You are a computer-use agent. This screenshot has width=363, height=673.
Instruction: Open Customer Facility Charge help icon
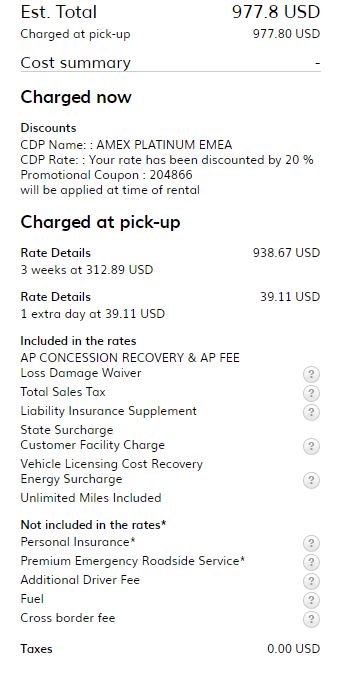coord(311,446)
